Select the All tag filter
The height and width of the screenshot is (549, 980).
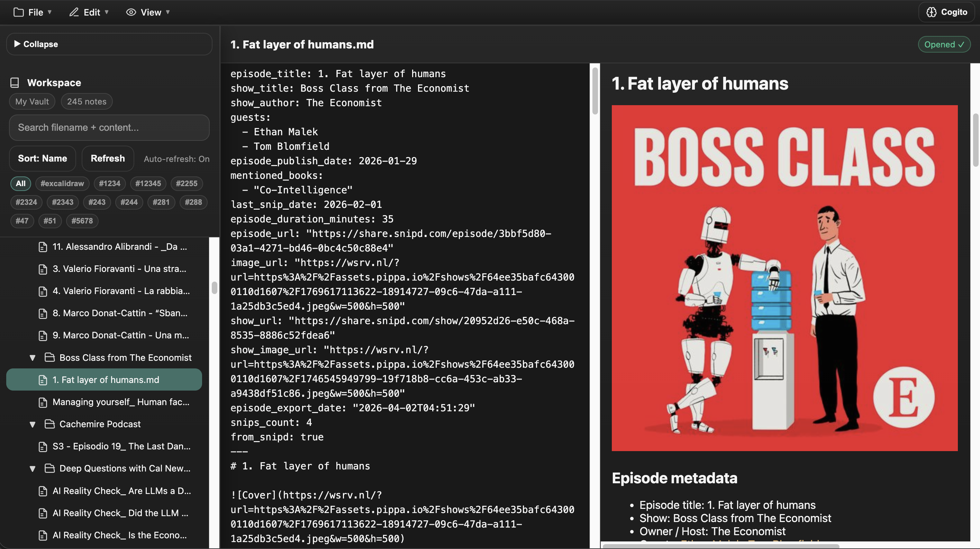[x=20, y=184]
